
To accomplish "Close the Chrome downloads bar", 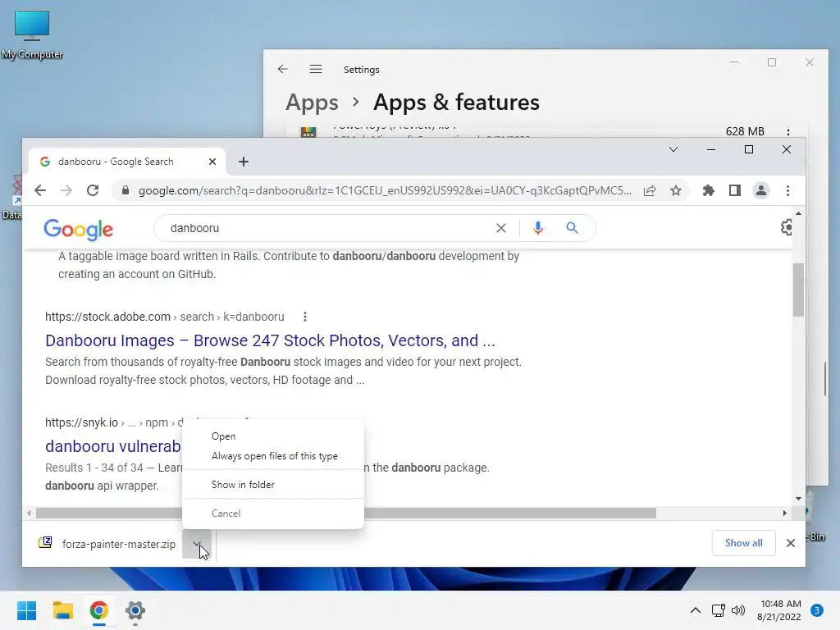I will (790, 543).
